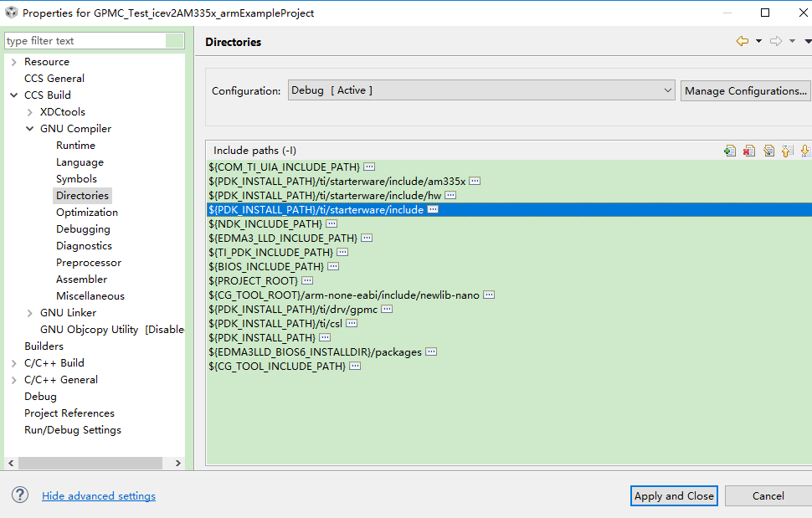
Task: Select CCS General in the tree
Action: [54, 78]
